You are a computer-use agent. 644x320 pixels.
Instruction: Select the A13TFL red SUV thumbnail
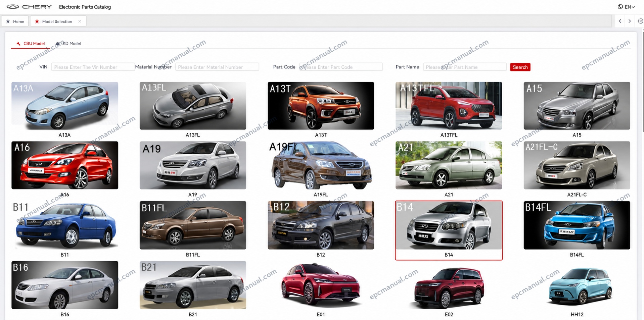449,106
